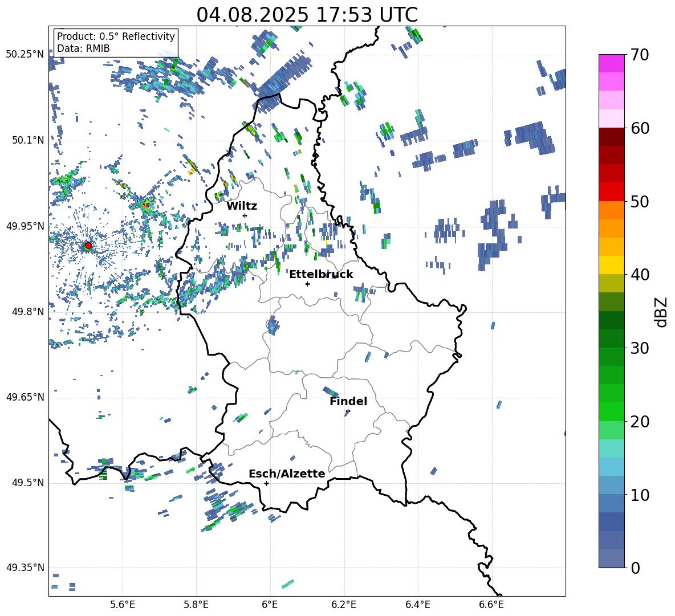Click the 60 tick on colorbar

(640, 128)
